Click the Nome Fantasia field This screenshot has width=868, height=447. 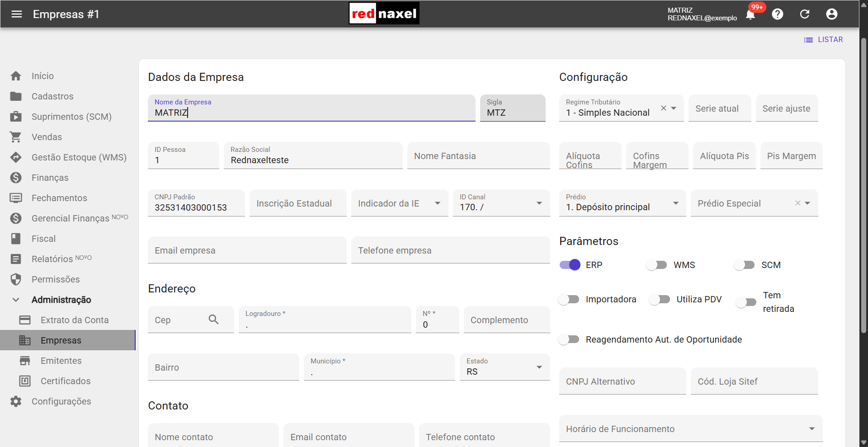point(479,155)
